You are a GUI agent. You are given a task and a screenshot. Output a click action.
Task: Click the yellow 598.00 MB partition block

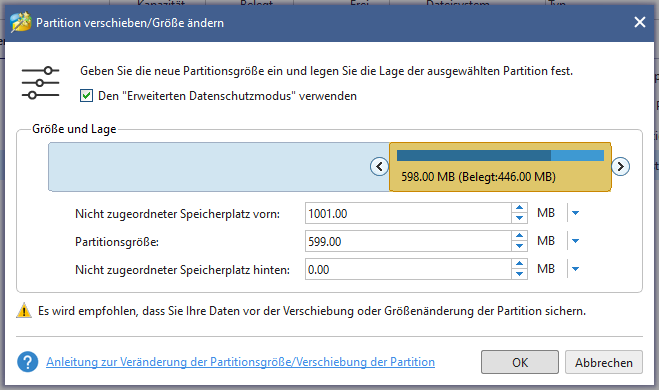(x=500, y=167)
